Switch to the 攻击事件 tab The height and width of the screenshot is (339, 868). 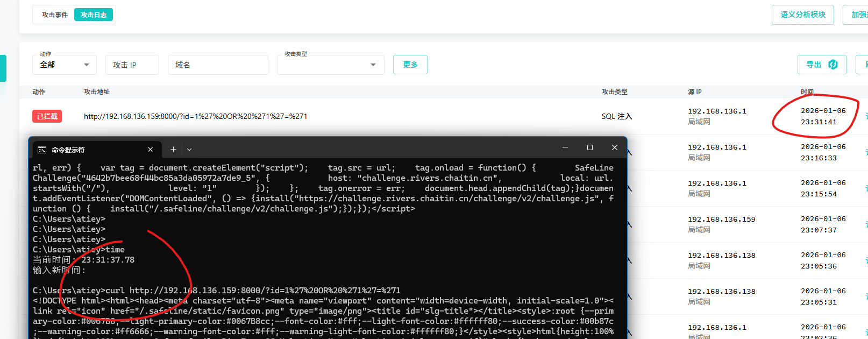click(x=55, y=15)
